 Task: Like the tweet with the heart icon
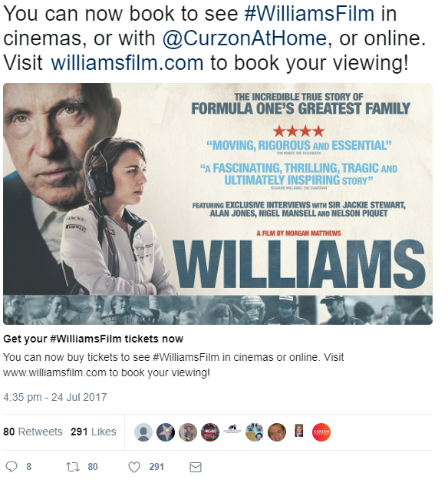[134, 467]
